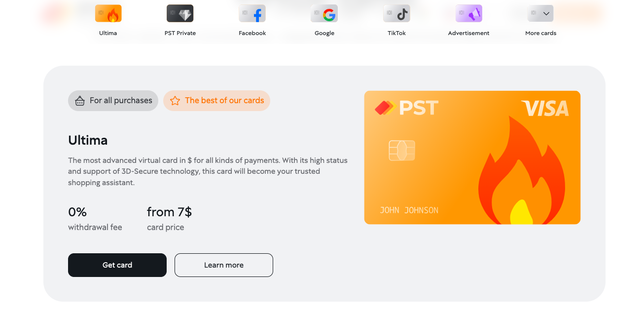The width and height of the screenshot is (644, 314).
Task: Select the Ultima flame card icon
Action: pos(108,14)
